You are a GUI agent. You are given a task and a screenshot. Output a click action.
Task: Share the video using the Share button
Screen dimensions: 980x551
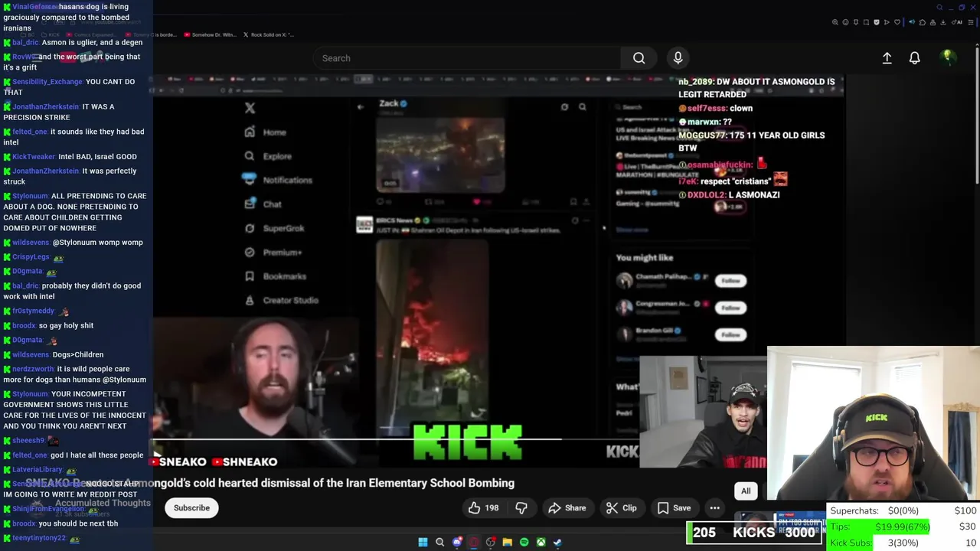pos(567,508)
